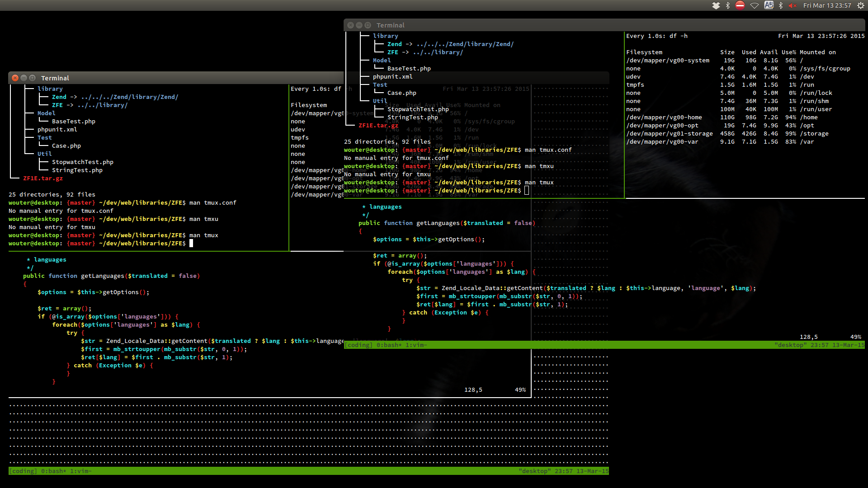Click ZFE symlink in left window tree

click(57, 105)
